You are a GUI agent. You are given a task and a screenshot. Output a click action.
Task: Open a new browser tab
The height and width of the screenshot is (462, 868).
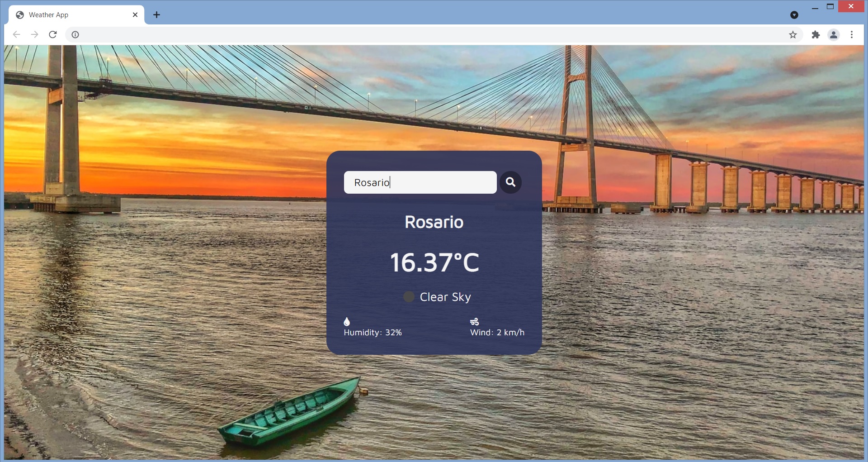click(157, 15)
